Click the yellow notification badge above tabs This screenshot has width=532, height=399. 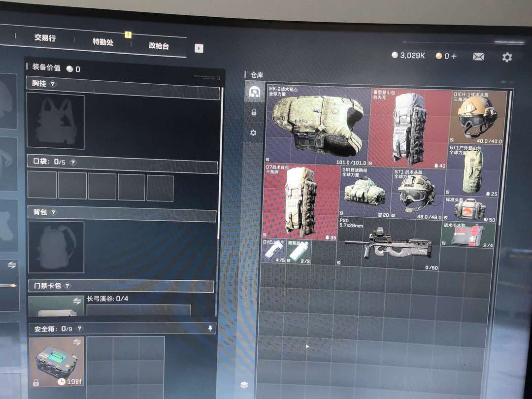click(x=128, y=34)
